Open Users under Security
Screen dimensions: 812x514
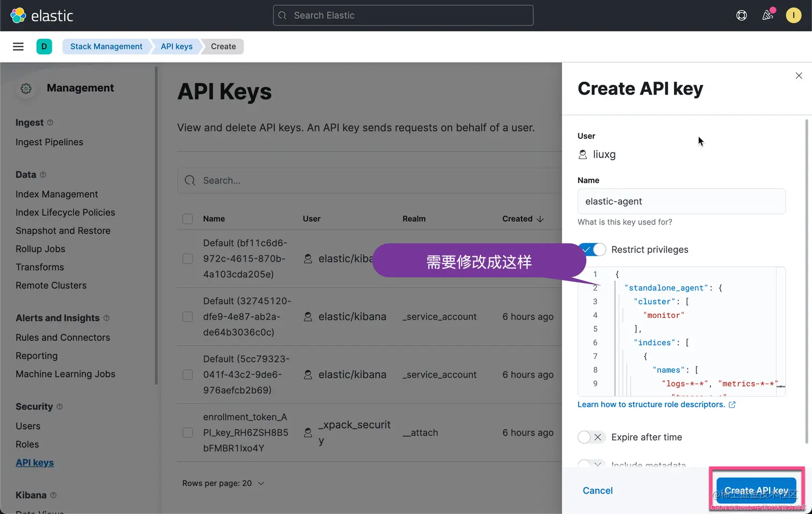click(x=28, y=426)
